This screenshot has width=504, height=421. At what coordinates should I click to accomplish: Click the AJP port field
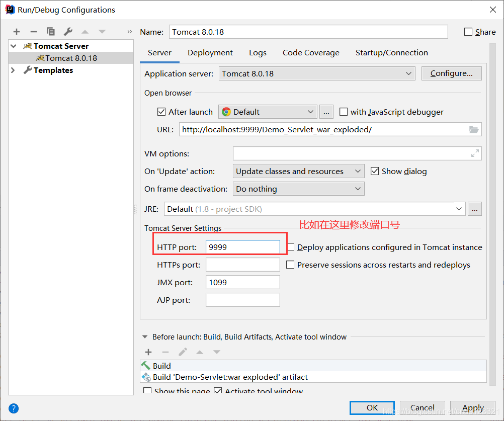(x=242, y=300)
